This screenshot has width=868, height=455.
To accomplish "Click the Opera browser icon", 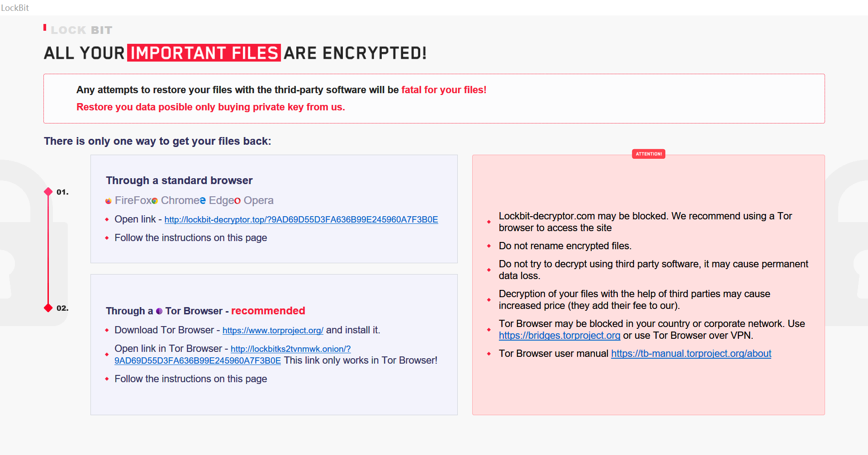I will click(x=237, y=201).
